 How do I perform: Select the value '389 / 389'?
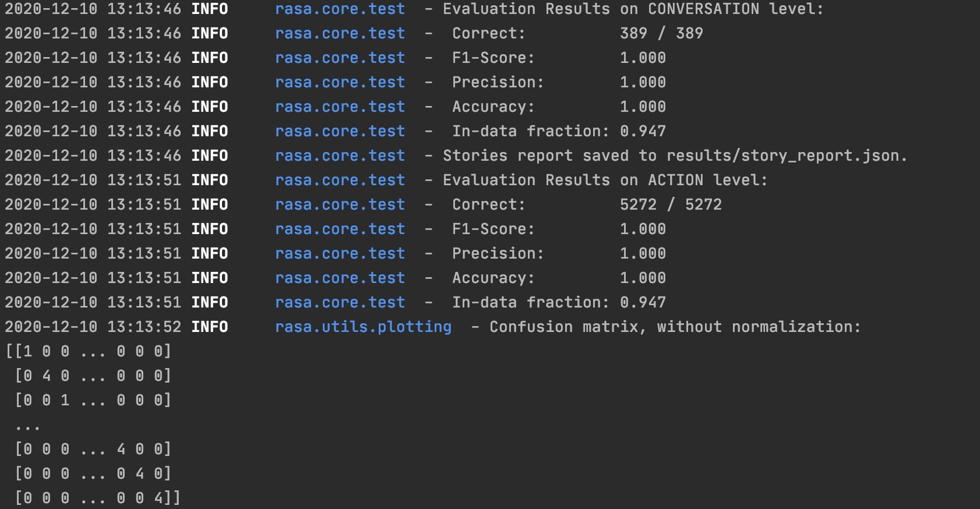pyautogui.click(x=661, y=33)
